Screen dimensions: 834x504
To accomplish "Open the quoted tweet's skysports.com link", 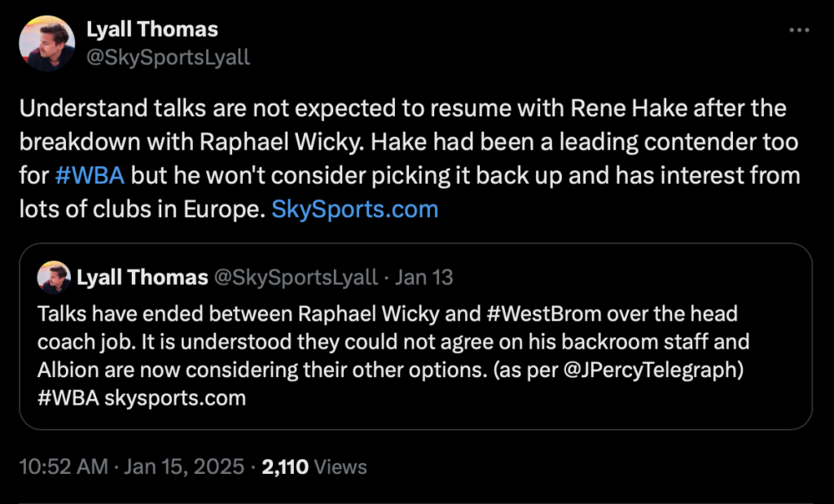I will pyautogui.click(x=176, y=398).
